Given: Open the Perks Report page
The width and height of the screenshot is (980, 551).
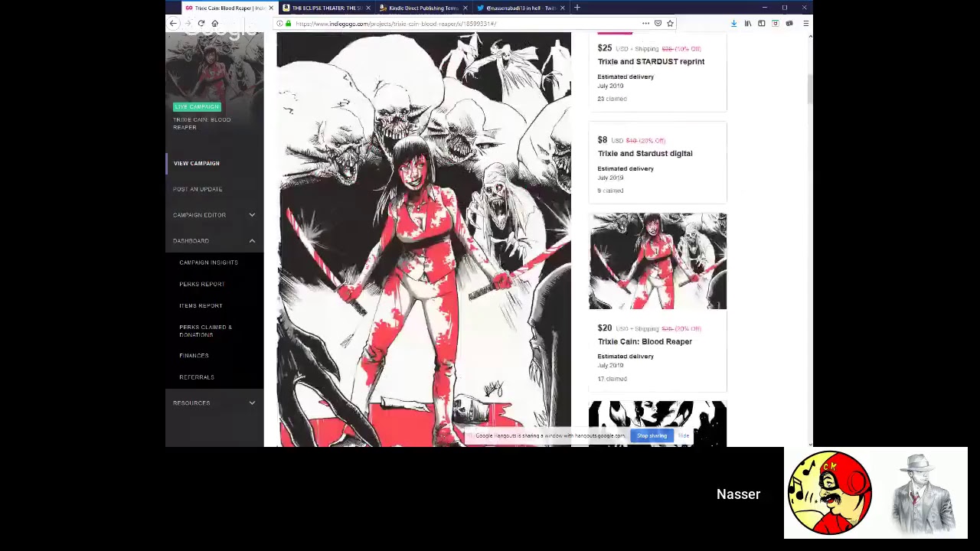Looking at the screenshot, I should coord(201,284).
